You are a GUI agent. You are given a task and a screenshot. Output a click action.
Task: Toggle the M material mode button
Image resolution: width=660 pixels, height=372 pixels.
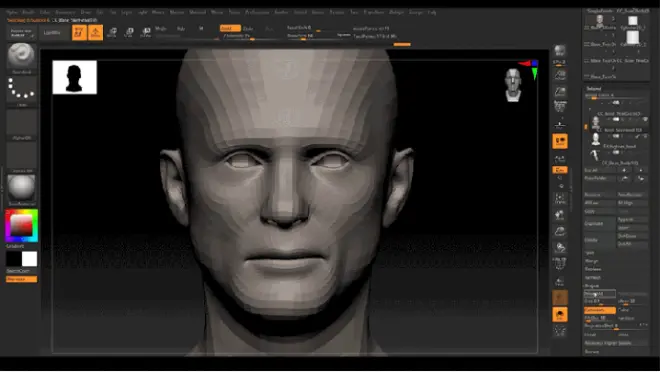tap(201, 29)
